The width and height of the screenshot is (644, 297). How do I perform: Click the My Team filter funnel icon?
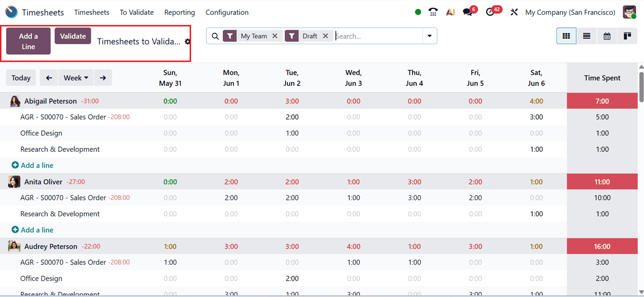tap(230, 36)
